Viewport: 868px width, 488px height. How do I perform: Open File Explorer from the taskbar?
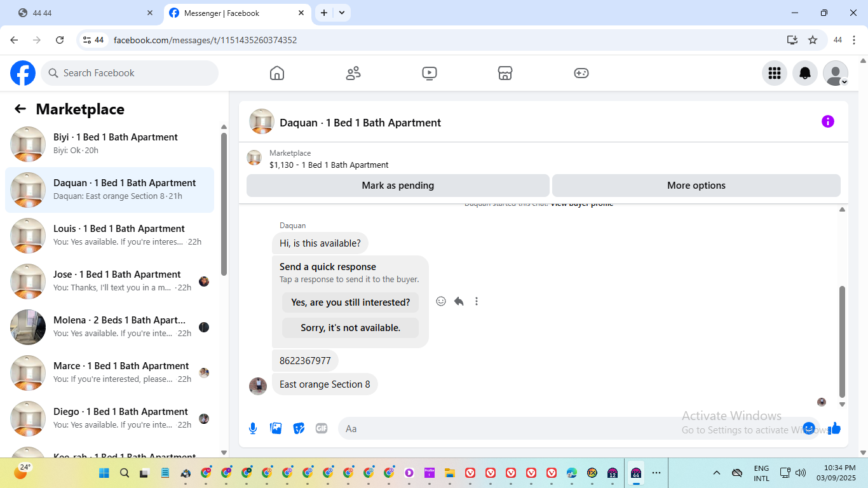tap(450, 473)
